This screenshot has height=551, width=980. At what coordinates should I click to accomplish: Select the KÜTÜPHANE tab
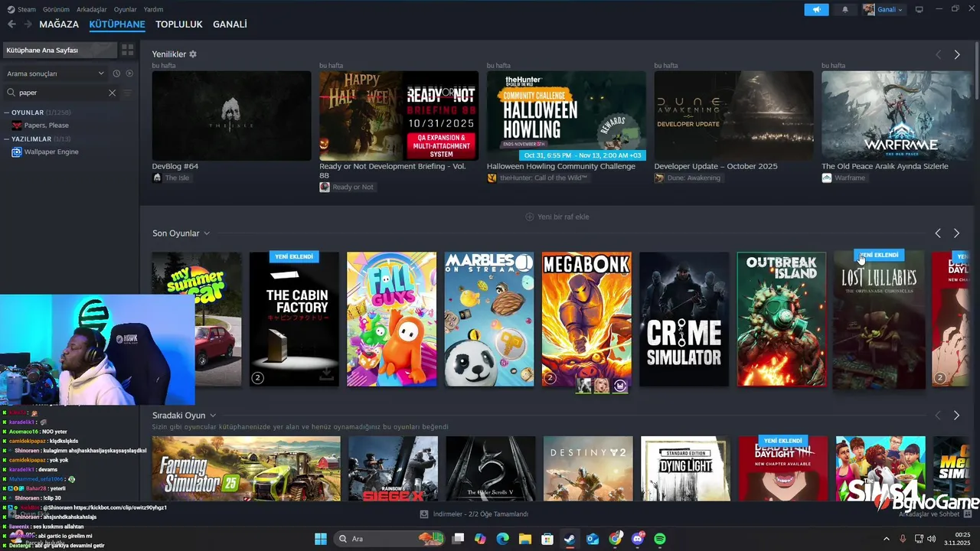tap(117, 24)
